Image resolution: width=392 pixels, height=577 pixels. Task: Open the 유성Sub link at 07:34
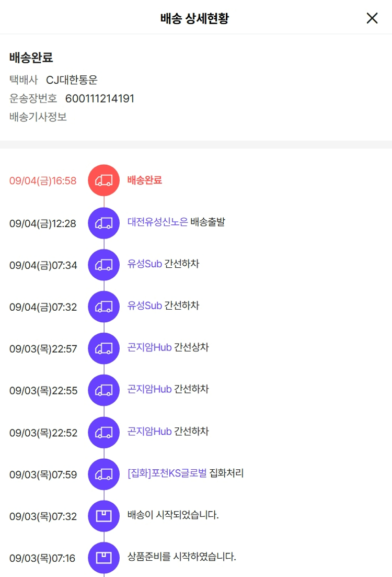coord(145,264)
